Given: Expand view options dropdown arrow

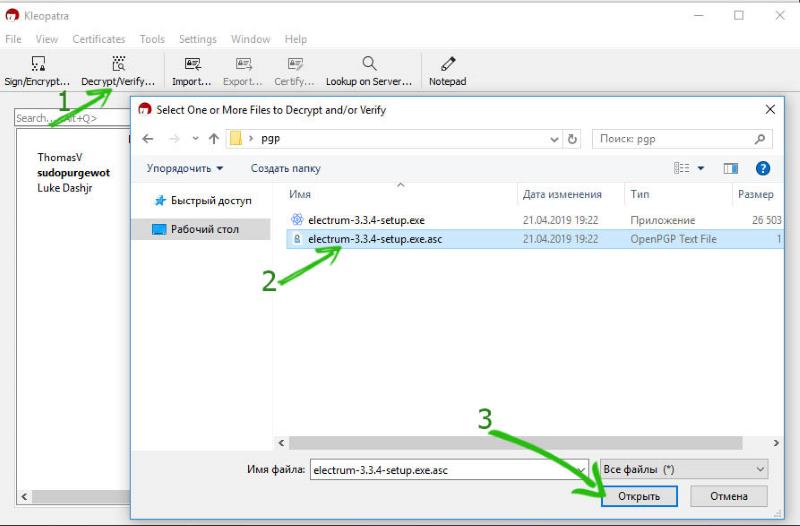Looking at the screenshot, I should tap(701, 168).
